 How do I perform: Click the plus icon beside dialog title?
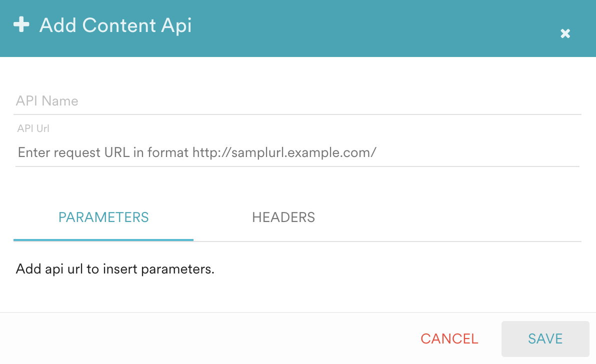[22, 24]
